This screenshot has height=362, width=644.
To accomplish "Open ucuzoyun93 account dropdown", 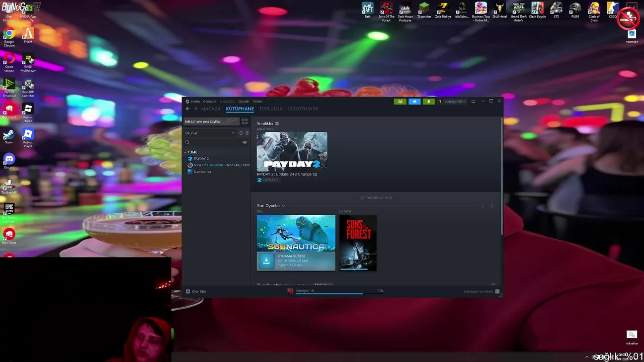I will [x=454, y=102].
